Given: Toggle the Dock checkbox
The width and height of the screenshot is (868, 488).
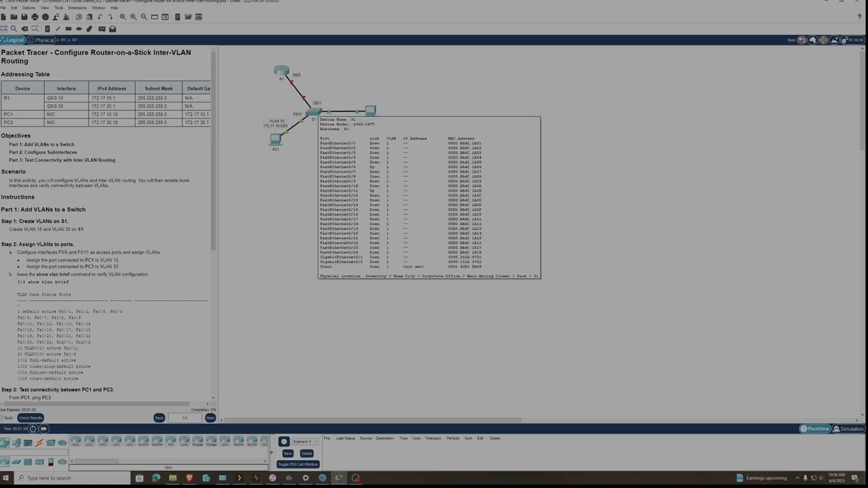Looking at the screenshot, I should [2, 418].
